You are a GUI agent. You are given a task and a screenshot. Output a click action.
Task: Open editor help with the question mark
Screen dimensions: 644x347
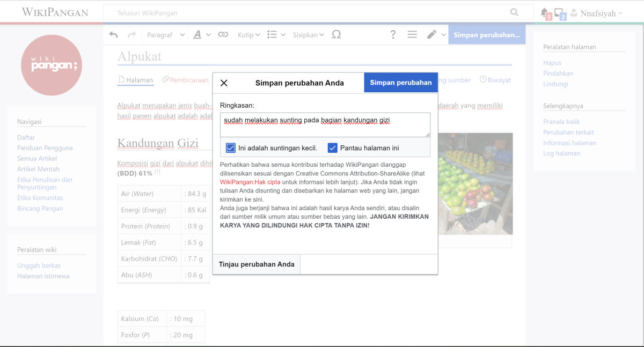(393, 34)
